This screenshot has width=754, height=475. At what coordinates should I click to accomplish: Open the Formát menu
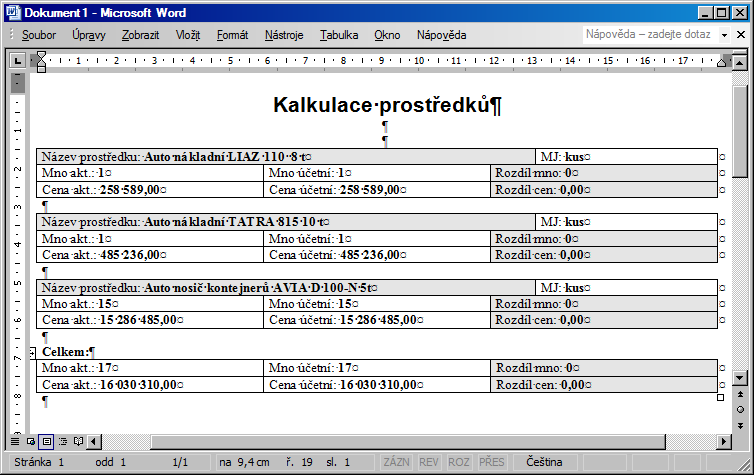coord(232,35)
